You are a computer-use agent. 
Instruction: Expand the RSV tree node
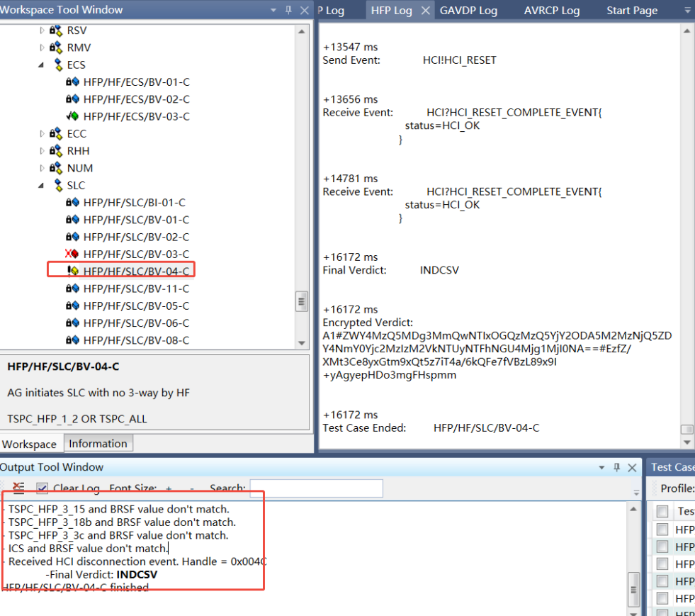tap(42, 30)
